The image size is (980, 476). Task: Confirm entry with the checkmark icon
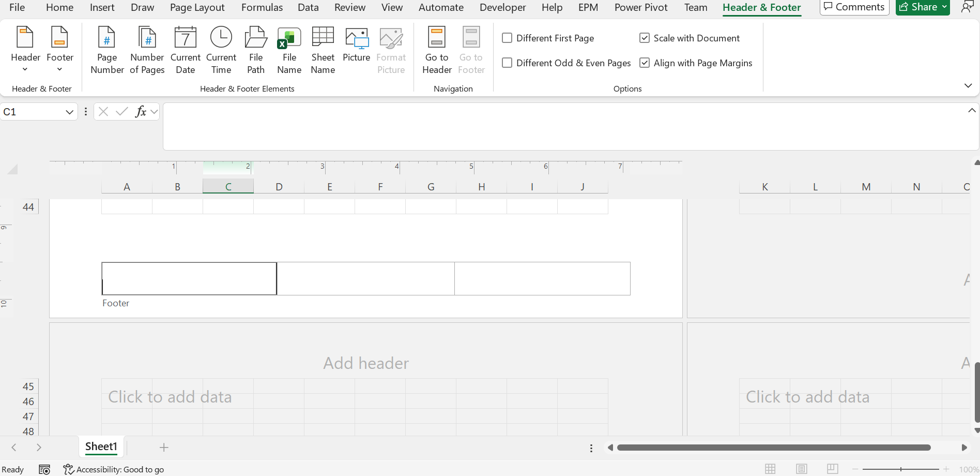(122, 112)
